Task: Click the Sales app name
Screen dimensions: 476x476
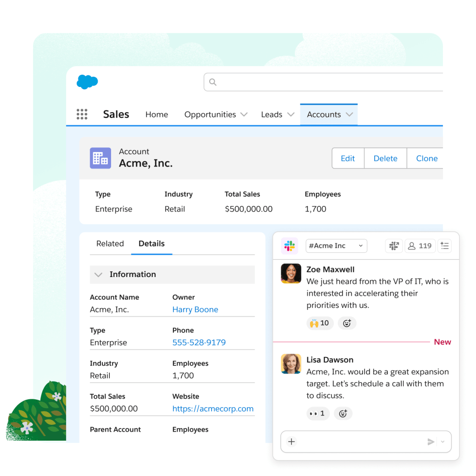Action: [x=116, y=114]
